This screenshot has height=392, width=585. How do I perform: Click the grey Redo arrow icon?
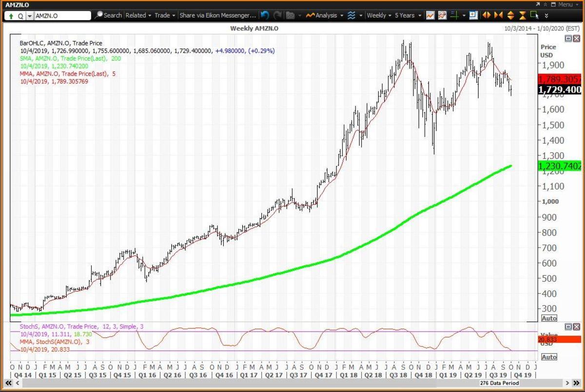click(277, 16)
